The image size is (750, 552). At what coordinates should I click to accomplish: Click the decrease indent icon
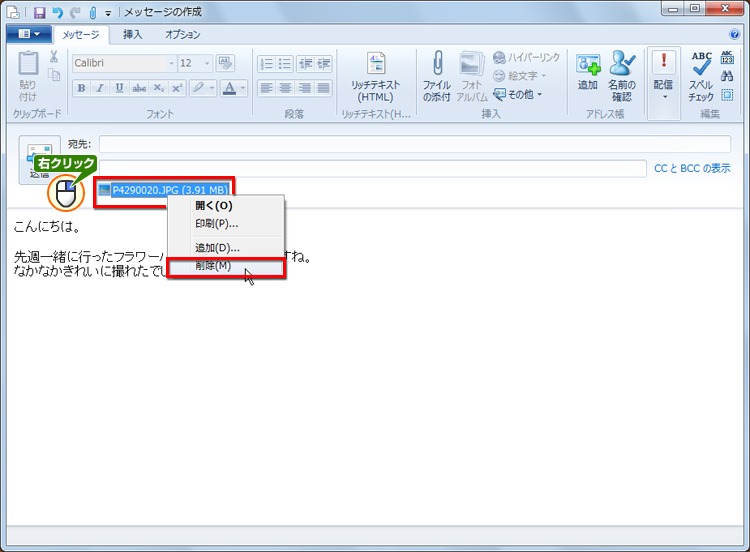(x=305, y=64)
